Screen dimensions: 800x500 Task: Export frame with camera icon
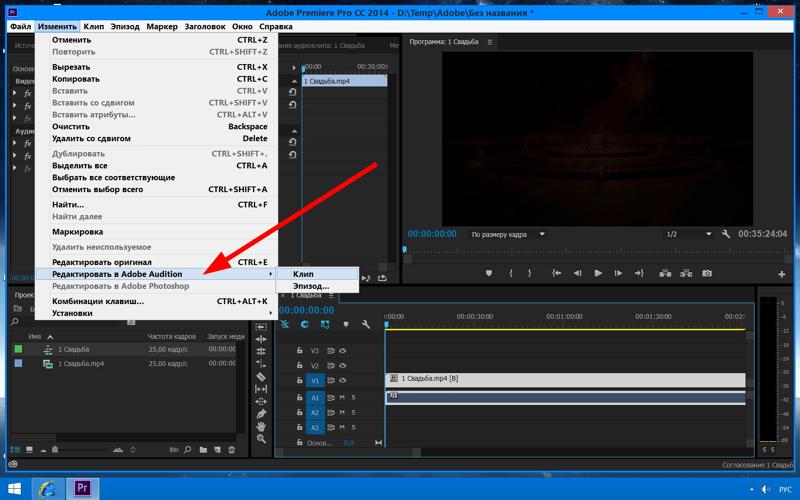click(707, 273)
